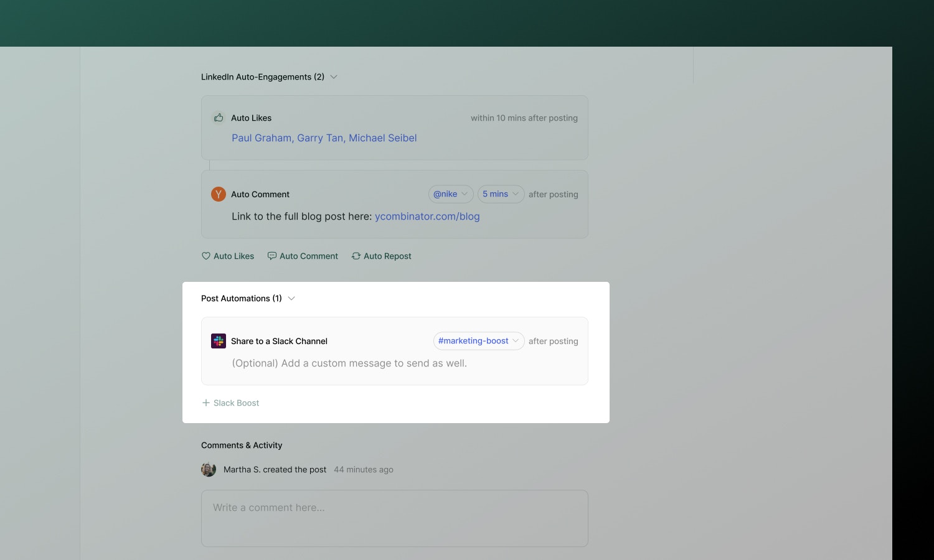
Task: Click the Y Combinator avatar on Auto Comment
Action: 218,194
